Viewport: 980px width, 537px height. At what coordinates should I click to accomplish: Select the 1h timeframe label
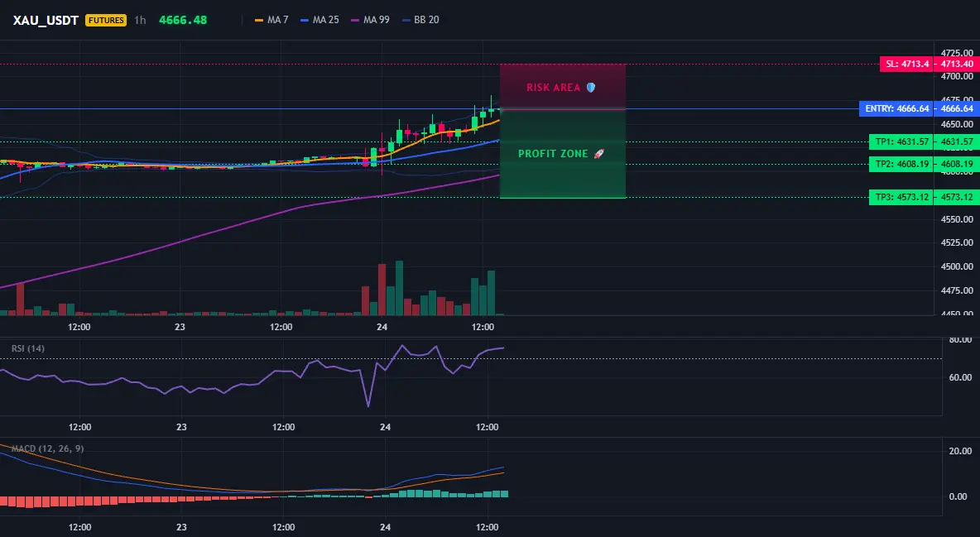click(140, 20)
